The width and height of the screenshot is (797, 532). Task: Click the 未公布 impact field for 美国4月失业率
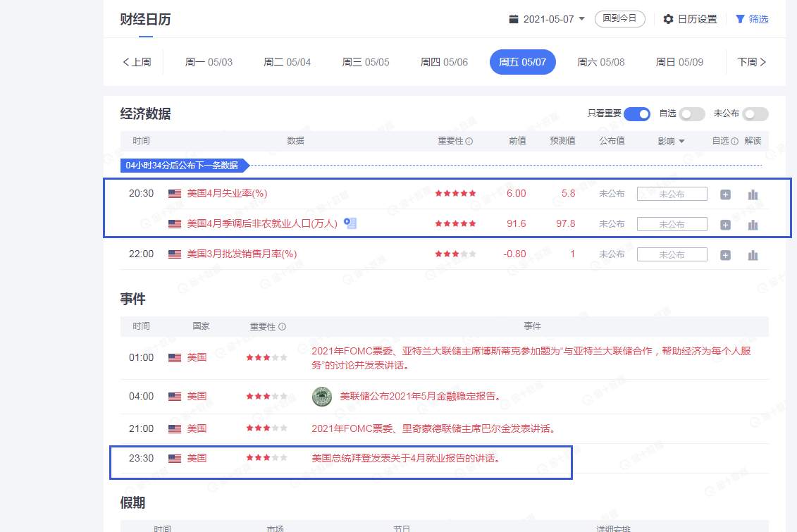point(672,194)
